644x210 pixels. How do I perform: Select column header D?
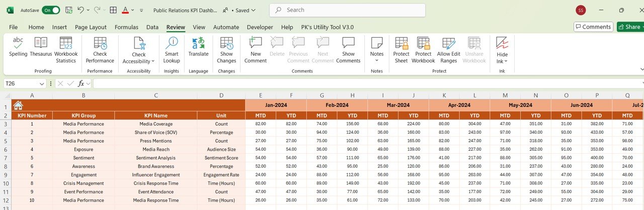(x=221, y=95)
